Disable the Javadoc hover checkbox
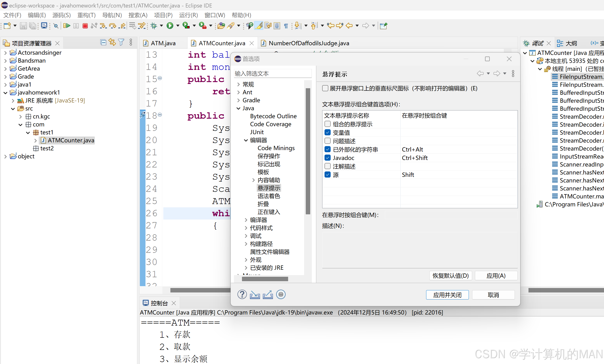 (x=327, y=158)
